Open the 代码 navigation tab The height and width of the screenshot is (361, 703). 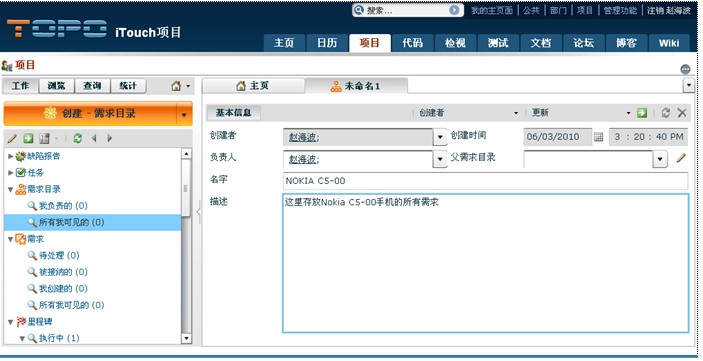(412, 43)
